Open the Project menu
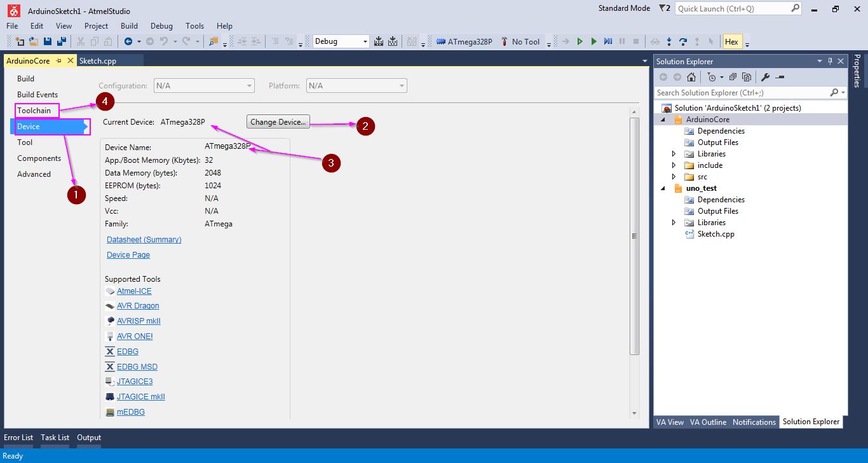Viewport: 868px width, 463px height. pyautogui.click(x=96, y=26)
